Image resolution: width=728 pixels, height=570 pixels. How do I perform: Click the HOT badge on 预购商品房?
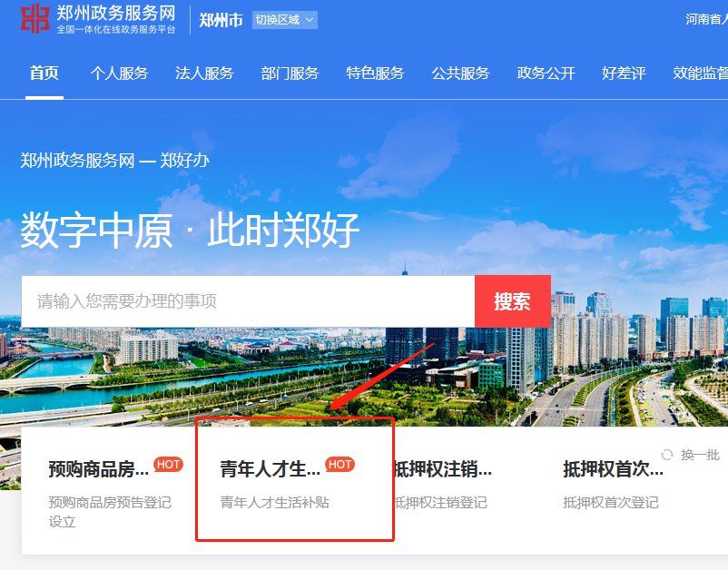[169, 464]
